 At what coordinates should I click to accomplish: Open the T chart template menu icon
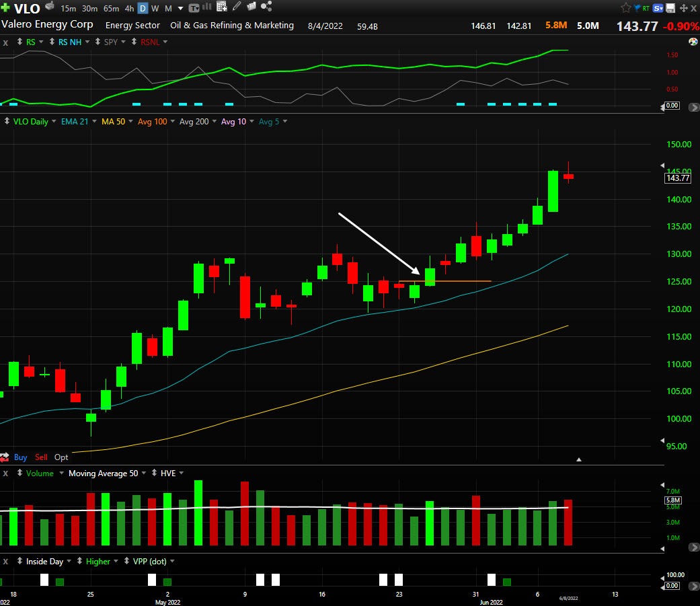[194, 7]
